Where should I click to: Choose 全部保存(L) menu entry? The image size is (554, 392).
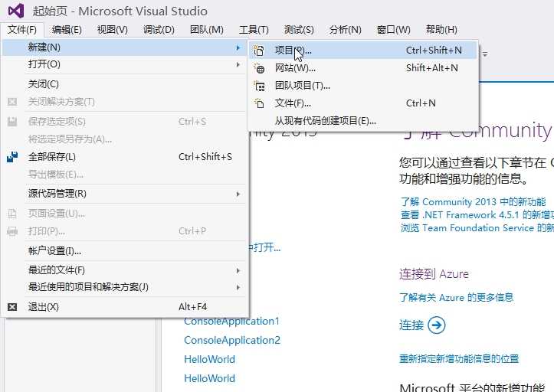pos(124,157)
